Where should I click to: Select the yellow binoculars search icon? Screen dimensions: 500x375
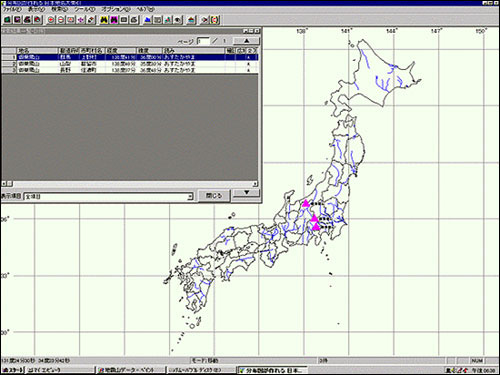click(x=104, y=20)
